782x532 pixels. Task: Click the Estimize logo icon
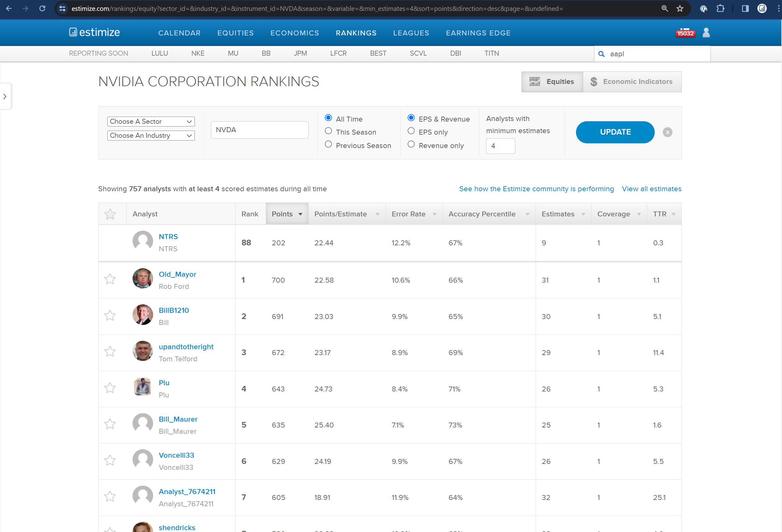click(x=73, y=32)
